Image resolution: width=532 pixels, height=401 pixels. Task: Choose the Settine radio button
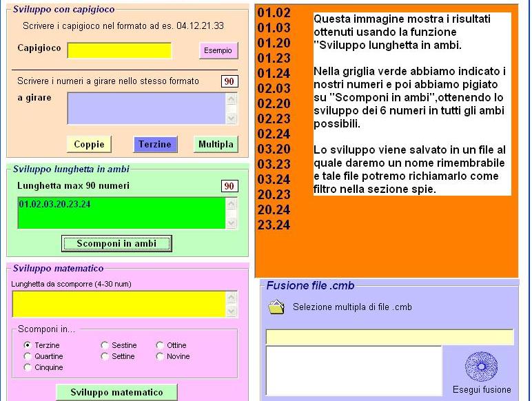[x=105, y=356]
